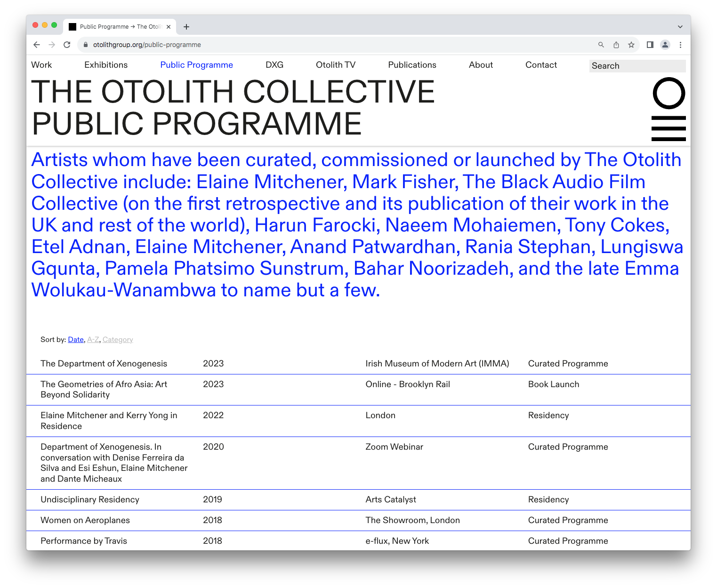
Task: Click the zoom magnifier in address bar
Action: tap(601, 45)
